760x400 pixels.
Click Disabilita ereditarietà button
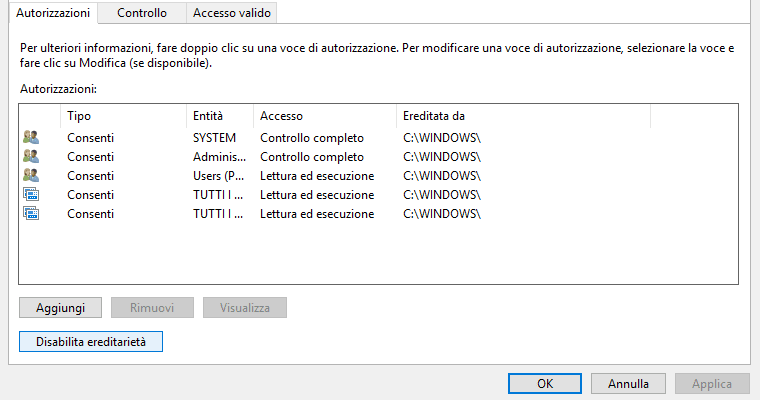pyautogui.click(x=91, y=342)
